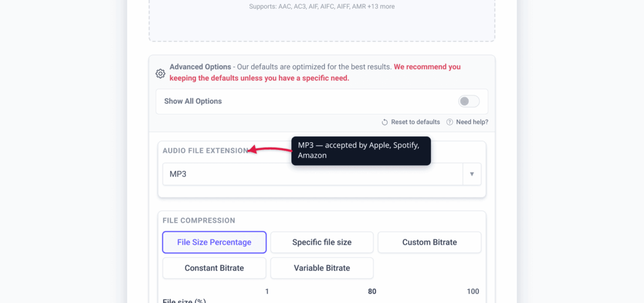The height and width of the screenshot is (303, 644).
Task: Click the Advanced Options gear icon
Action: click(x=160, y=74)
